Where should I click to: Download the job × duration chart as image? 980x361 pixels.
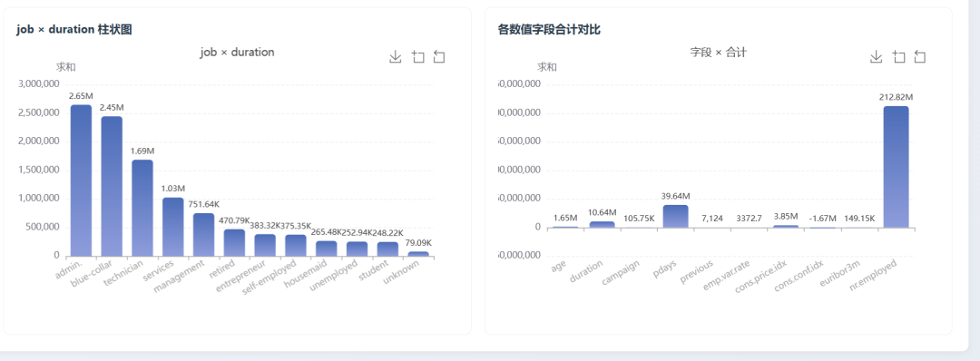pyautogui.click(x=395, y=57)
